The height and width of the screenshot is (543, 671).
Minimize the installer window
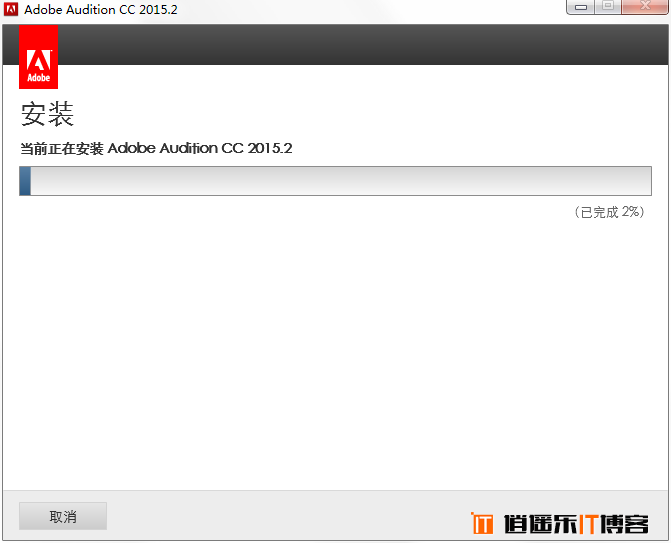(580, 7)
